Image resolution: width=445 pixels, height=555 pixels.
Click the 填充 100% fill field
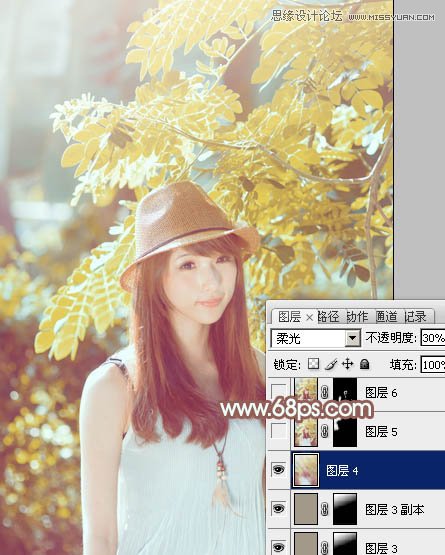(x=433, y=365)
